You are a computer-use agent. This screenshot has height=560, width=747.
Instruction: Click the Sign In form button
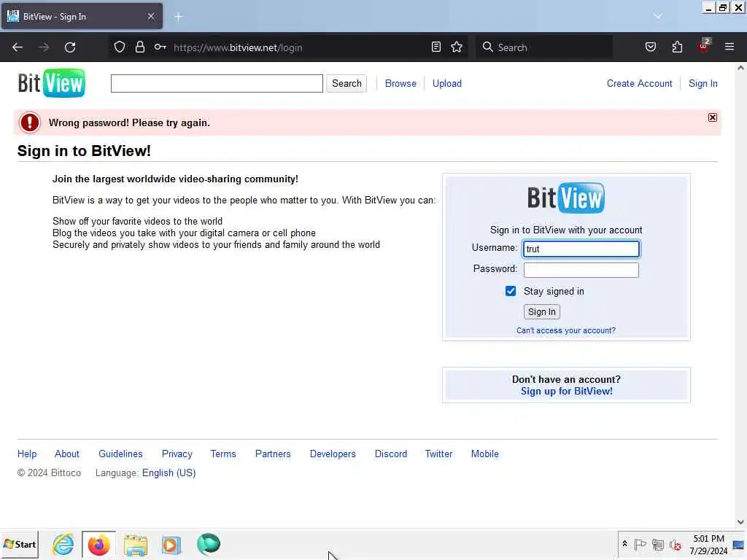click(542, 312)
